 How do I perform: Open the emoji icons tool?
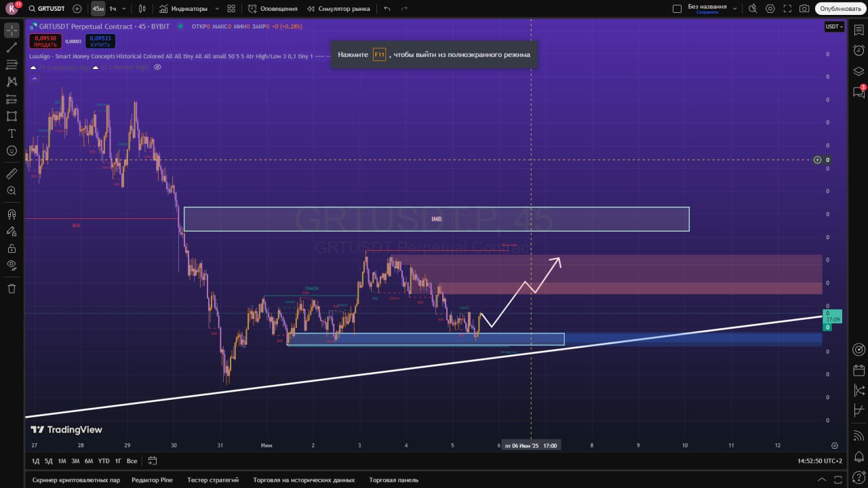point(12,150)
